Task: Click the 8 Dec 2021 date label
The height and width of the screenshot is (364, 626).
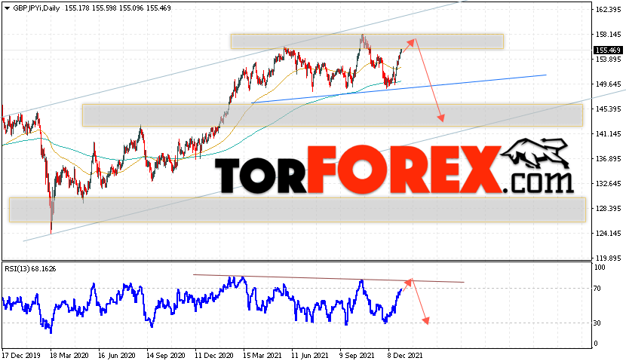Action: coord(406,355)
